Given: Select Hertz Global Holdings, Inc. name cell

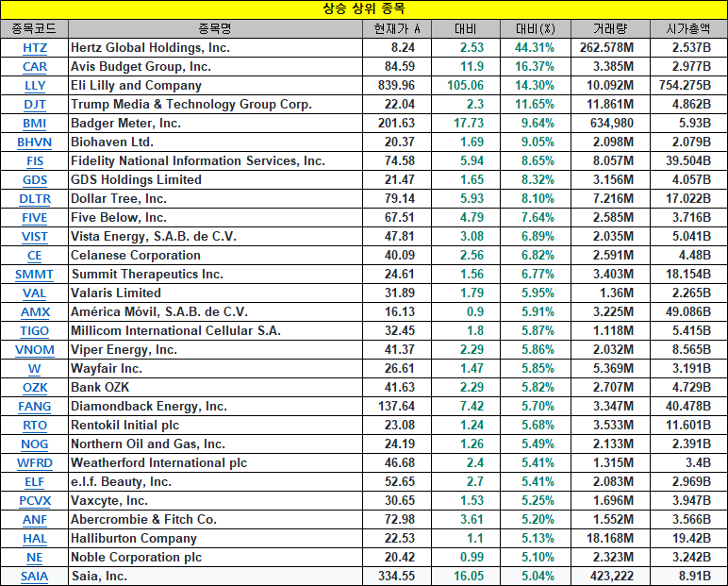Looking at the screenshot, I should tap(215, 48).
